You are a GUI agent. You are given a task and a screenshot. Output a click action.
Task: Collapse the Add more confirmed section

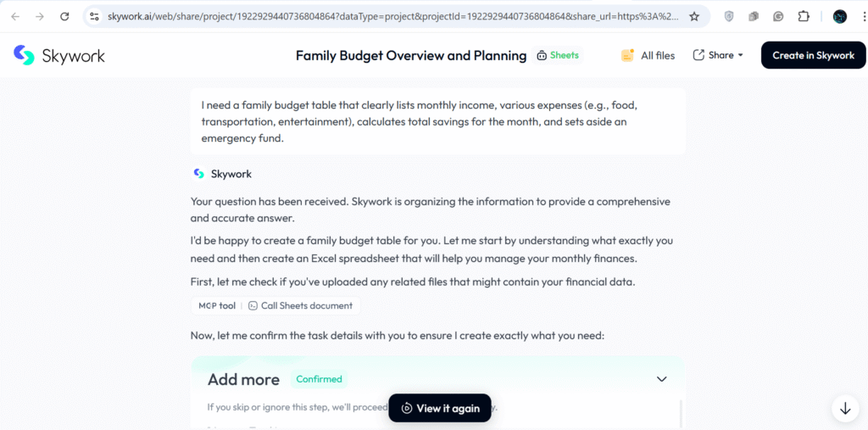(x=662, y=379)
